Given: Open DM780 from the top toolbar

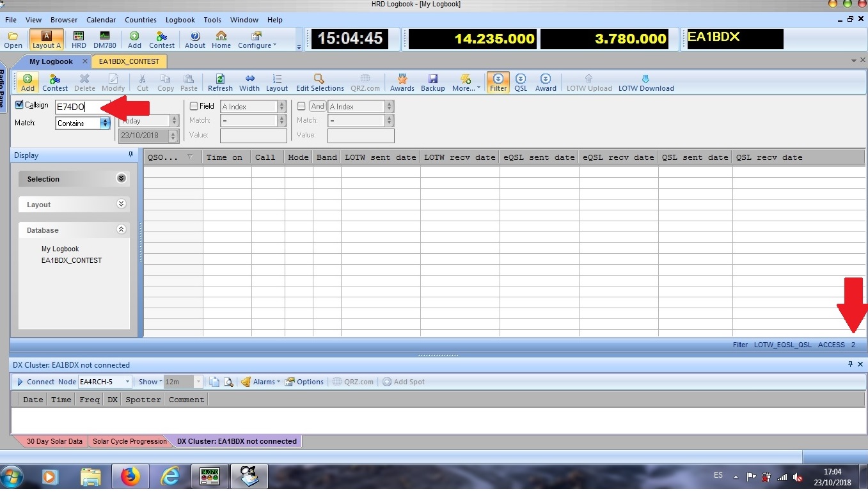Looking at the screenshot, I should [104, 40].
